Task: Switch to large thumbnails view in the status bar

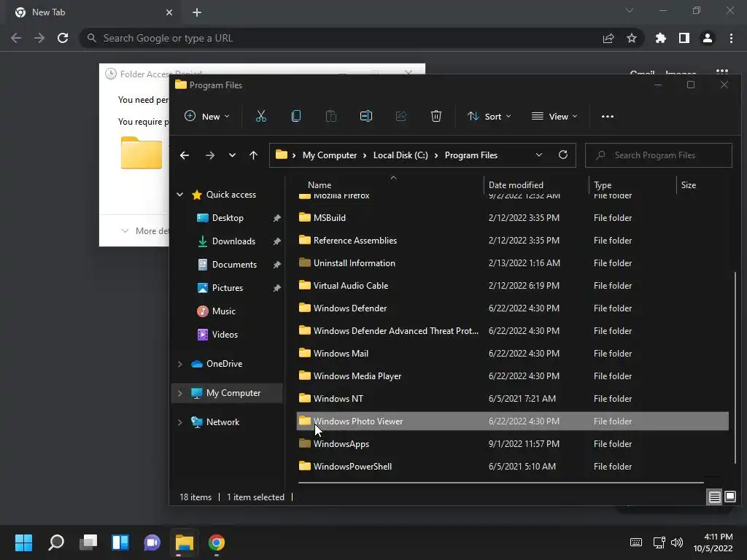Action: [x=729, y=497]
